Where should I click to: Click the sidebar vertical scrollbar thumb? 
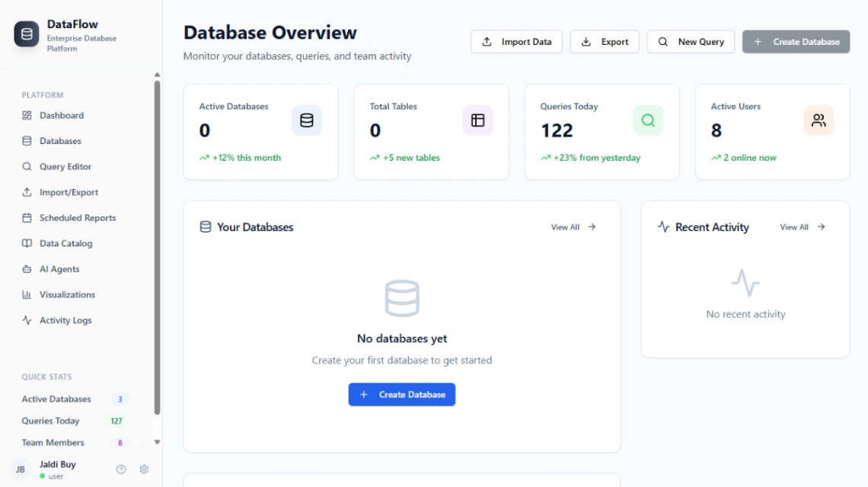point(157,248)
